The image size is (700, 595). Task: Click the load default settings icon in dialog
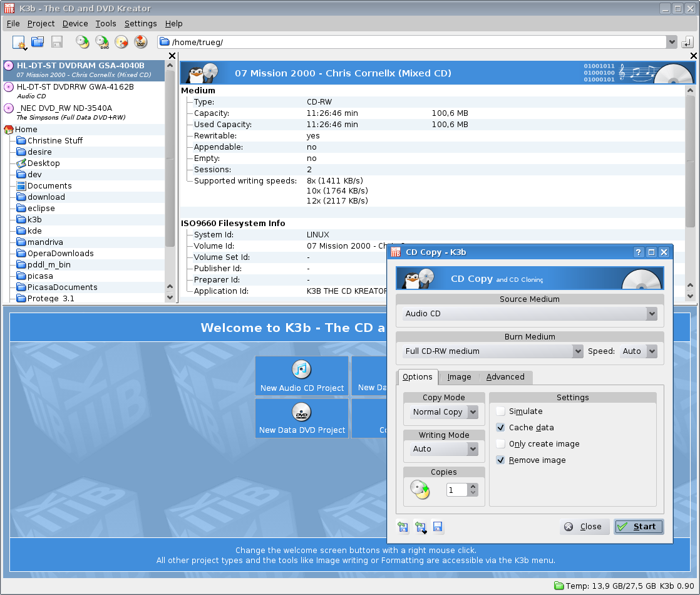click(x=403, y=527)
